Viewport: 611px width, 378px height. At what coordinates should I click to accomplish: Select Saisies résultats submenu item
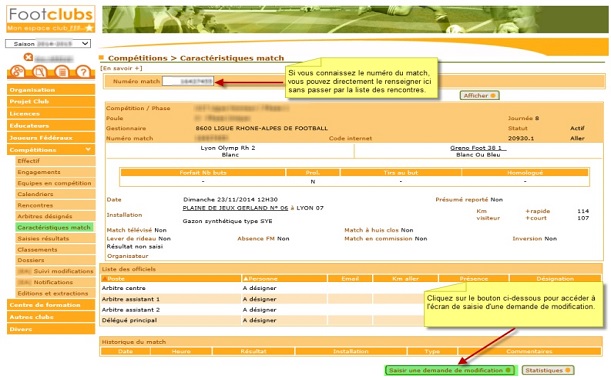(x=55, y=238)
